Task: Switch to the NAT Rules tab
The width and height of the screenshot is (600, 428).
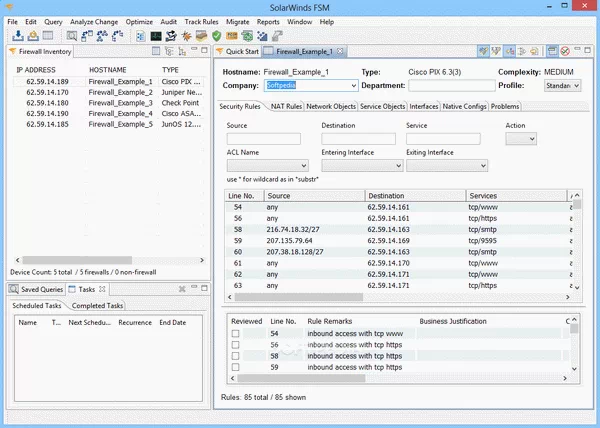Action: (286, 106)
